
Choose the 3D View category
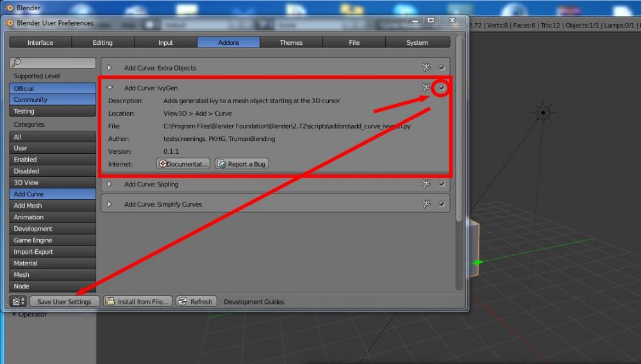click(53, 183)
